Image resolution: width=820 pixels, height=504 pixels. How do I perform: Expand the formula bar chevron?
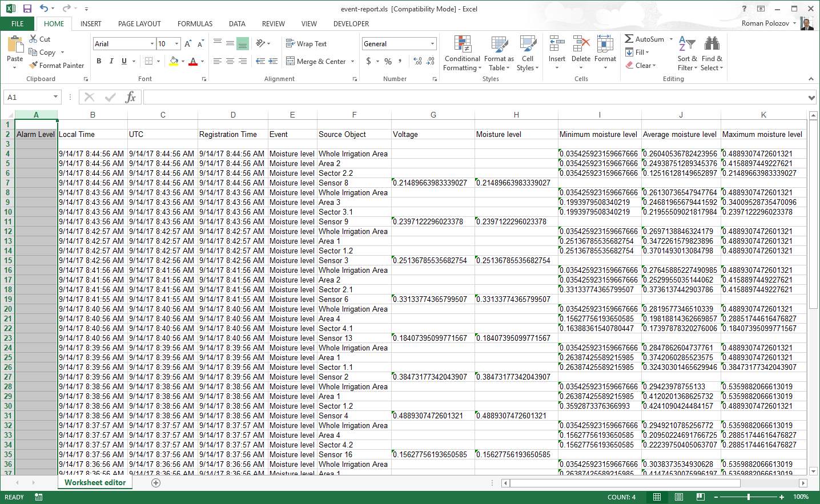pyautogui.click(x=811, y=98)
